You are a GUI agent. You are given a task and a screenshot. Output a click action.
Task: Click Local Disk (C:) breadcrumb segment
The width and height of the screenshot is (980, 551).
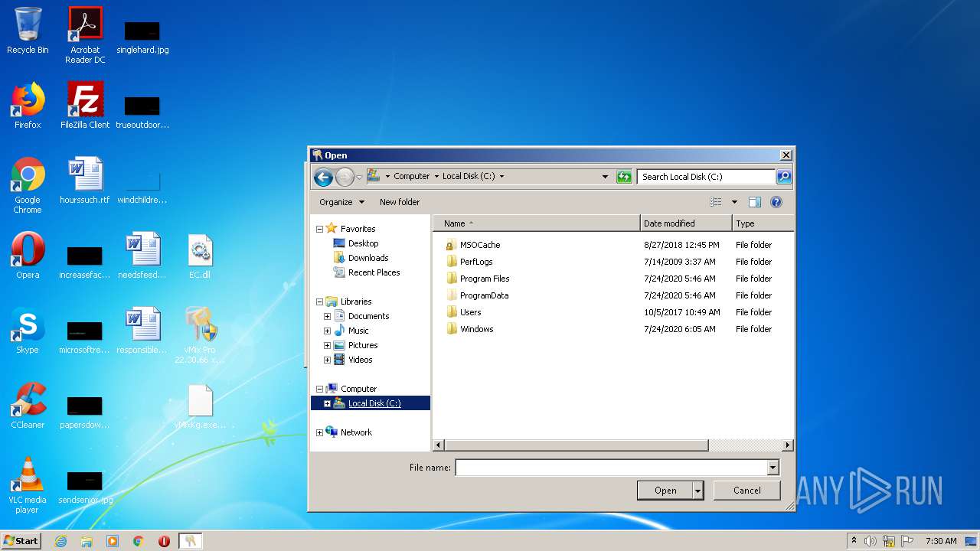(469, 176)
